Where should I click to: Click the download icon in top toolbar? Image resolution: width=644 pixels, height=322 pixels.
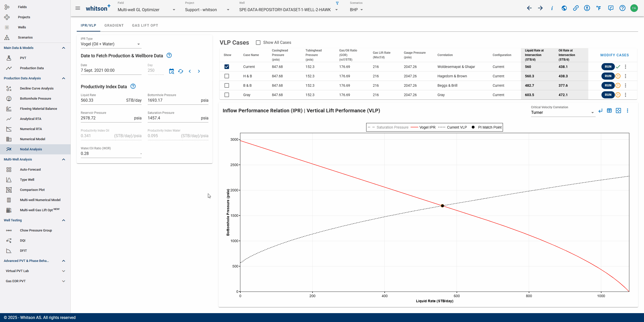[x=587, y=8]
